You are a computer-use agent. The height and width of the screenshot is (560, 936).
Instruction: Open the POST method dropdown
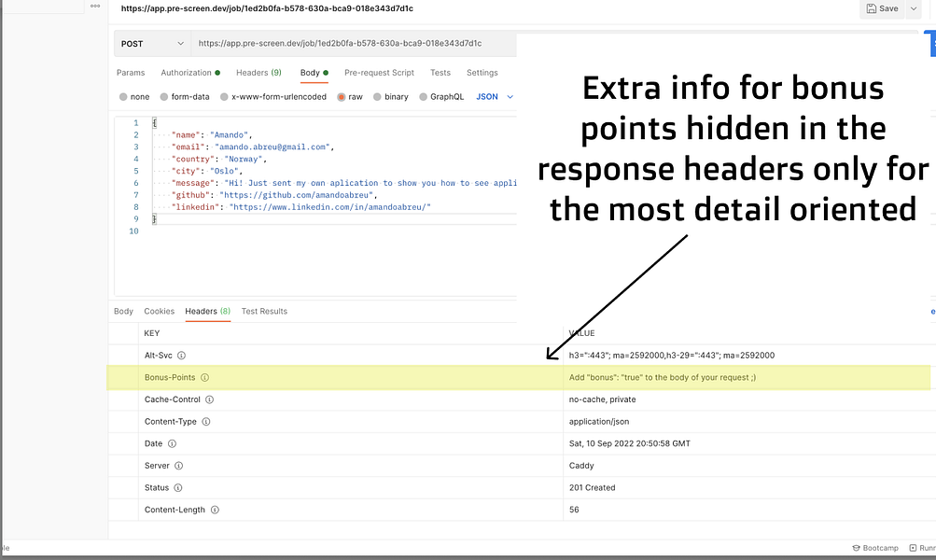point(152,44)
